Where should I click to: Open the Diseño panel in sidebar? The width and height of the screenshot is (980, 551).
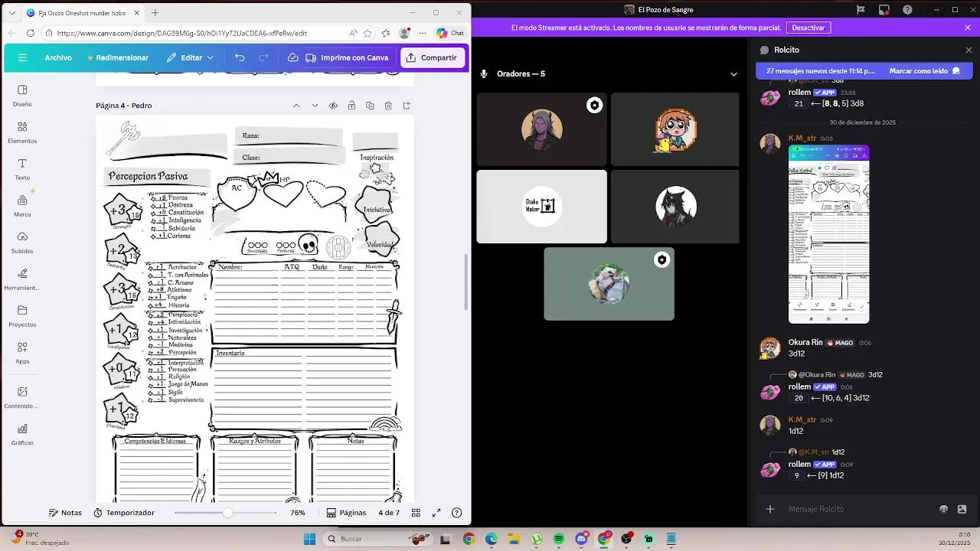point(22,95)
